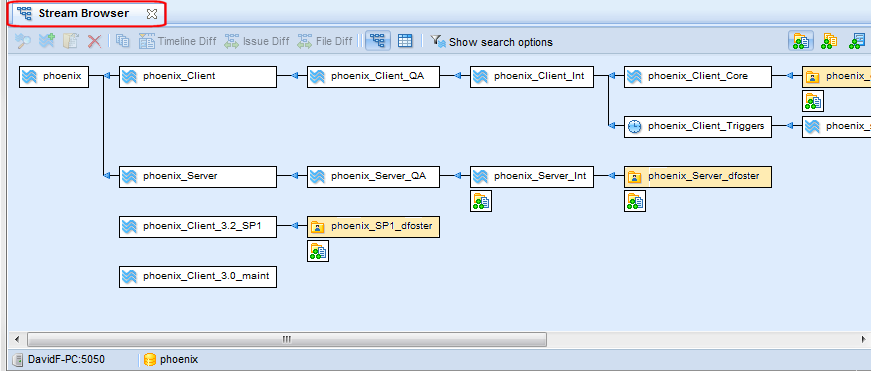Click the left scroll arrow of scrollbar
The image size is (871, 371).
tap(17, 339)
